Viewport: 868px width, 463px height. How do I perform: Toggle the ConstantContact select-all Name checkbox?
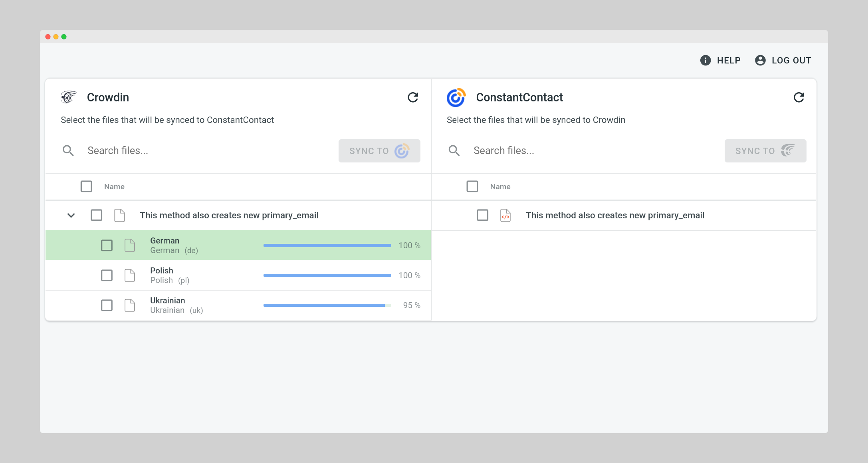click(472, 186)
